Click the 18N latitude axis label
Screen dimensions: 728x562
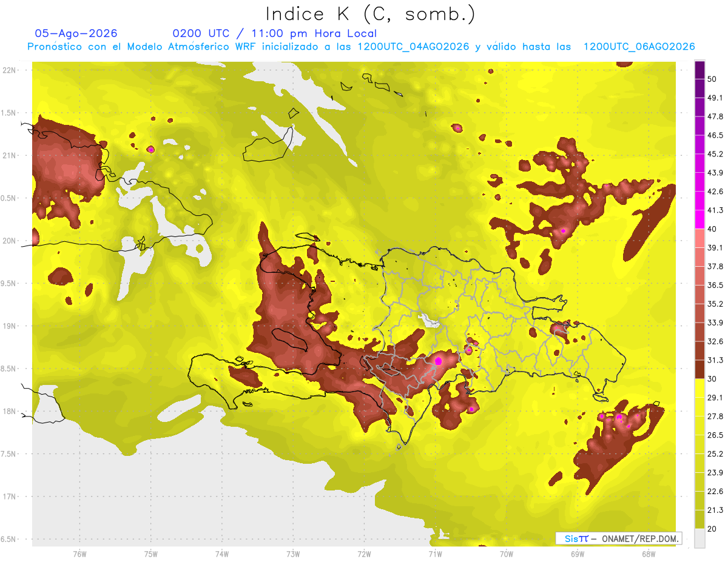tap(9, 411)
